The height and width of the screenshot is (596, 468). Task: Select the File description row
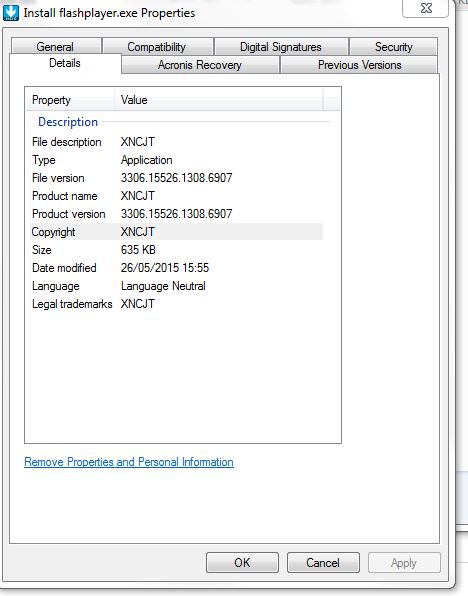(176, 142)
